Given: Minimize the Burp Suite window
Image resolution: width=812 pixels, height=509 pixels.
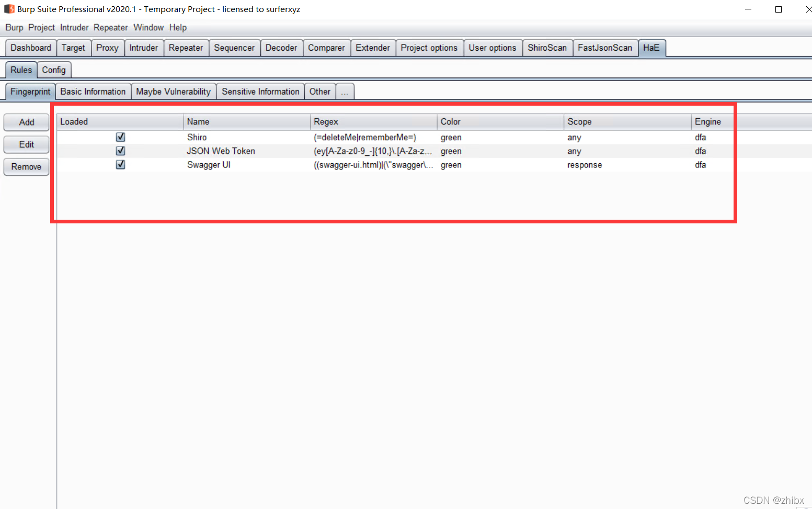Looking at the screenshot, I should point(748,9).
